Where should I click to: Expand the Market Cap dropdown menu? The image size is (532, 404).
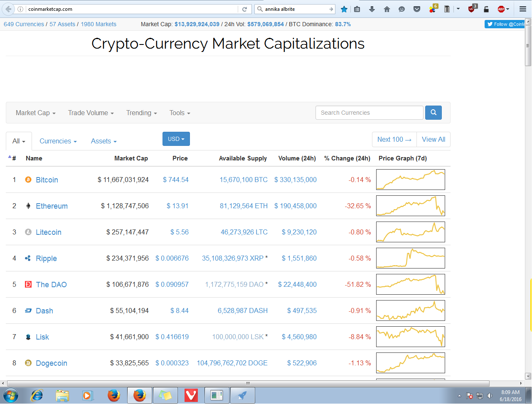(36, 113)
